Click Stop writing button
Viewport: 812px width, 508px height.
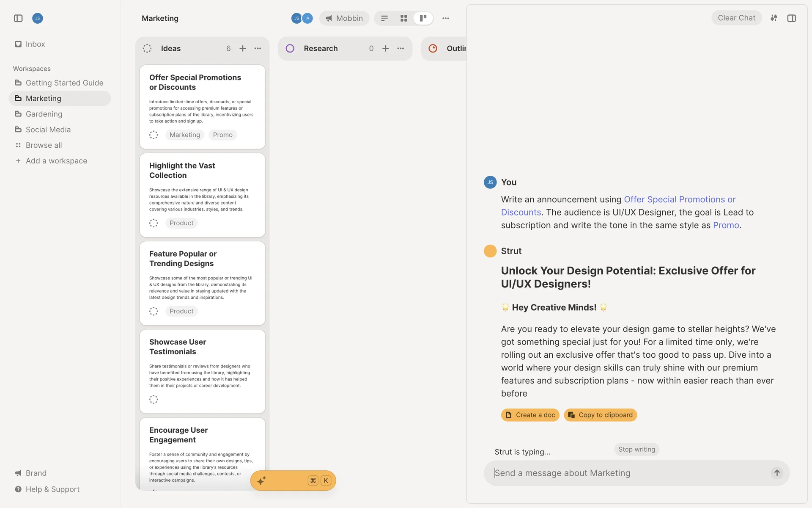[636, 449]
